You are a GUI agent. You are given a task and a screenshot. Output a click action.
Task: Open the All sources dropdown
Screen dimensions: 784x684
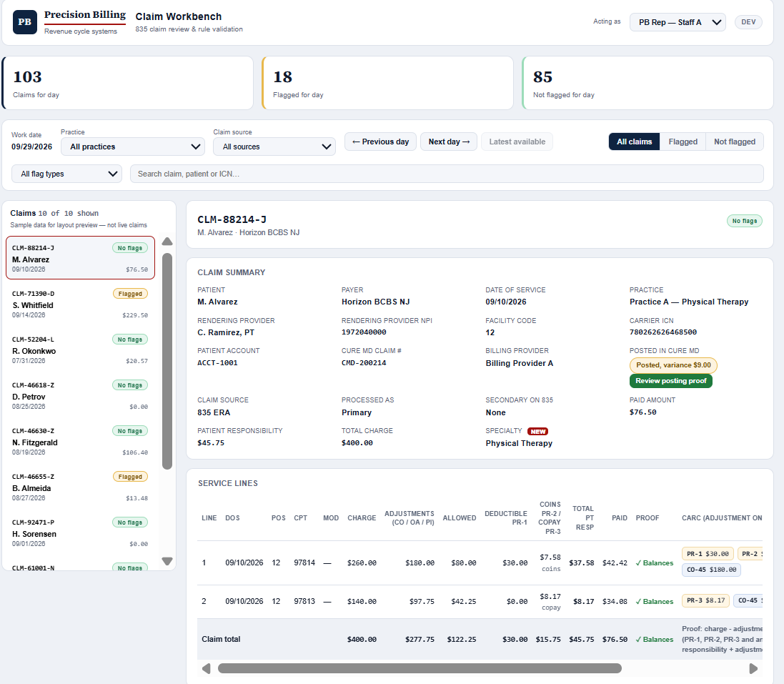pos(274,147)
